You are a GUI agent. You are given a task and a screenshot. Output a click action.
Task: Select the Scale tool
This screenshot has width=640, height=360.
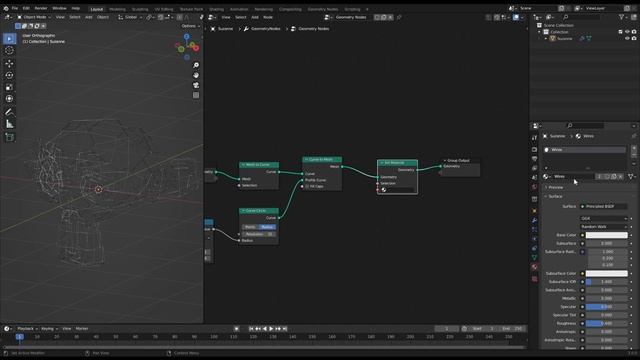point(9,87)
